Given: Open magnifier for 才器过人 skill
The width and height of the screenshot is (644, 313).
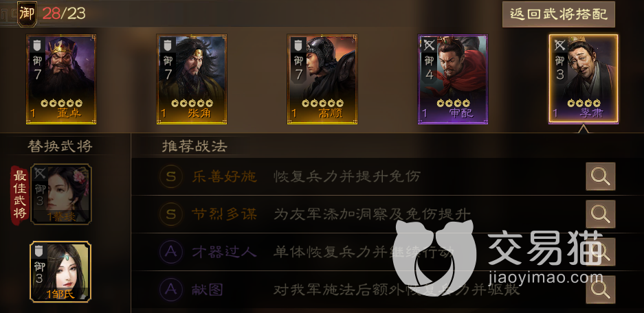Looking at the screenshot, I should 600,252.
